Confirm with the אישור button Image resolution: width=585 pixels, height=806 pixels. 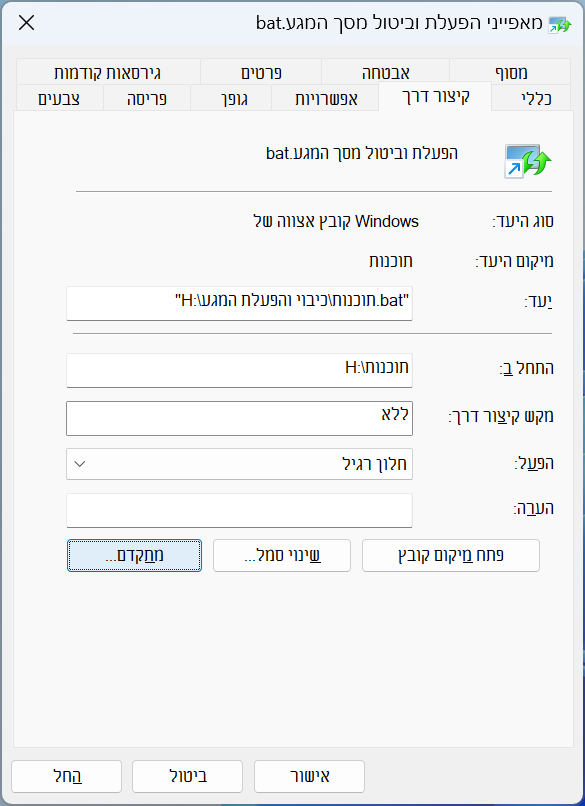pos(309,776)
